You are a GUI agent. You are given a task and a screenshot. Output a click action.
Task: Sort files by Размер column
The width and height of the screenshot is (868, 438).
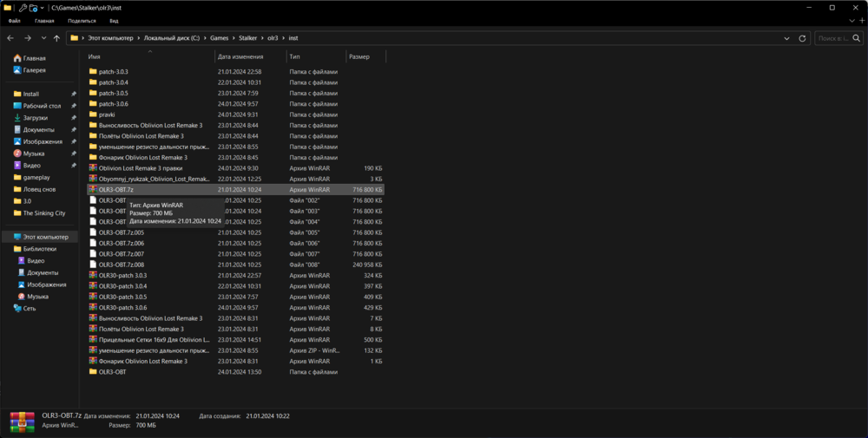[358, 56]
